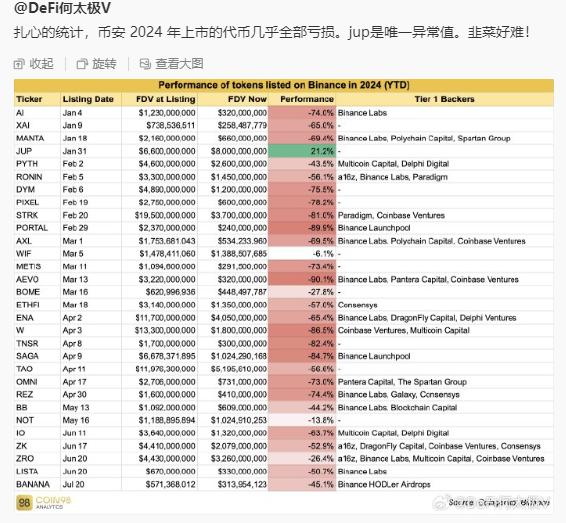Click the -6.1% performance cell for WIF

pyautogui.click(x=302, y=254)
